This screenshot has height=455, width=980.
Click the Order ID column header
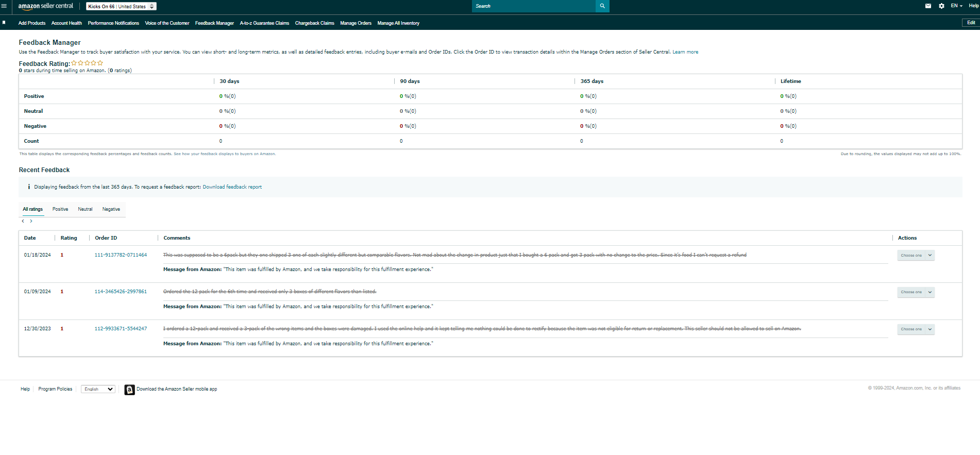click(106, 238)
